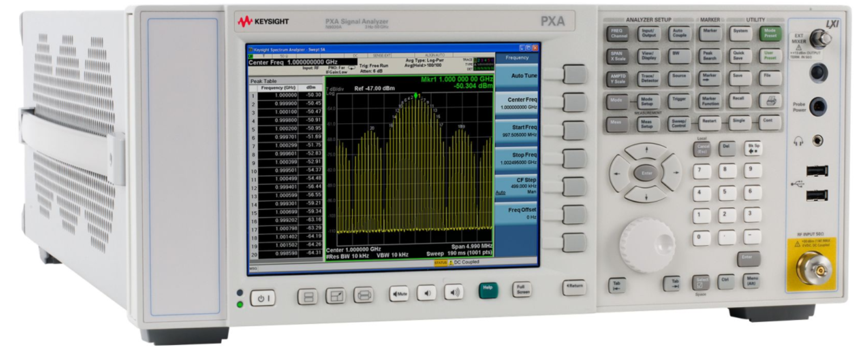Screen dimensions: 868x352
Task: Raise volume with the volume-up button
Action: pos(454,293)
